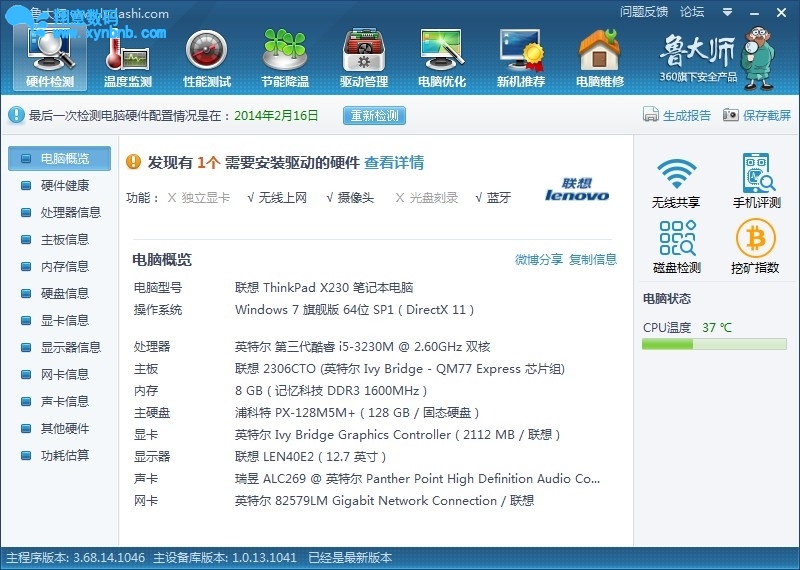Open the title bar dropdown menu arrow
This screenshot has width=800, height=570.
point(728,12)
